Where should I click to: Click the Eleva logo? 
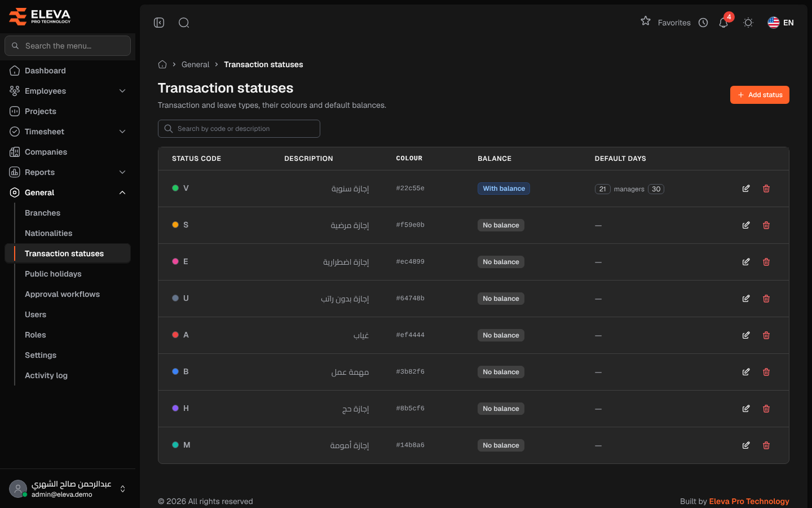pos(39,16)
